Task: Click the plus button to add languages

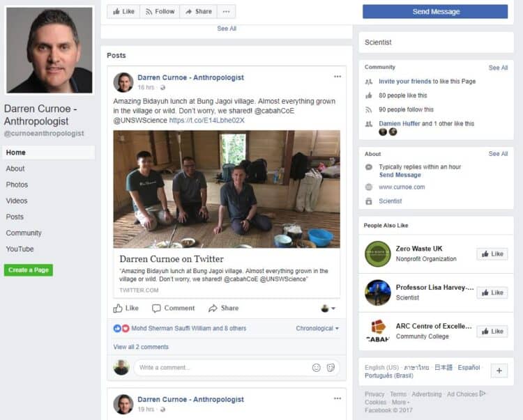Action: pyautogui.click(x=499, y=371)
